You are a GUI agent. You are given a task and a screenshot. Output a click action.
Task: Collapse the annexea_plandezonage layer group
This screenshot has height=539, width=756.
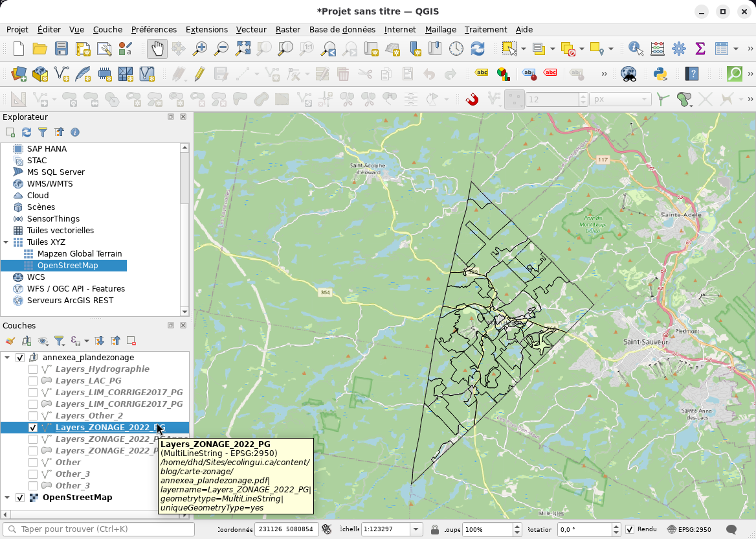coord(7,358)
